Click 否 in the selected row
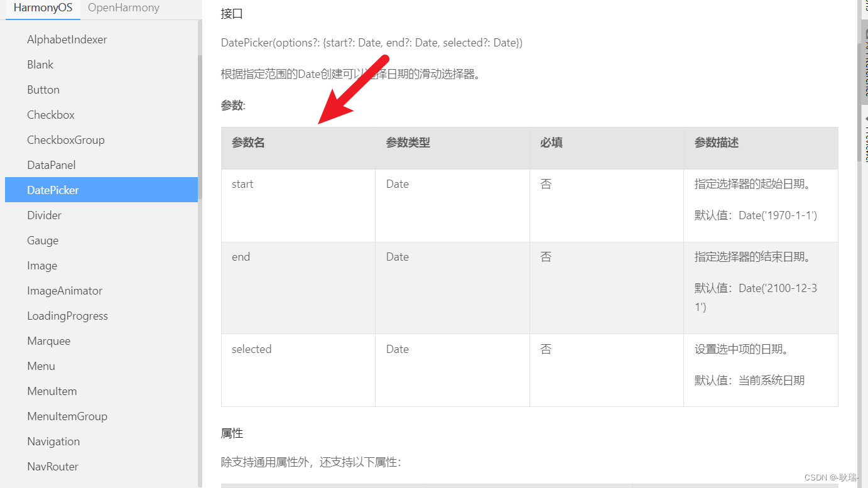Viewport: 868px width, 488px height. [x=546, y=349]
